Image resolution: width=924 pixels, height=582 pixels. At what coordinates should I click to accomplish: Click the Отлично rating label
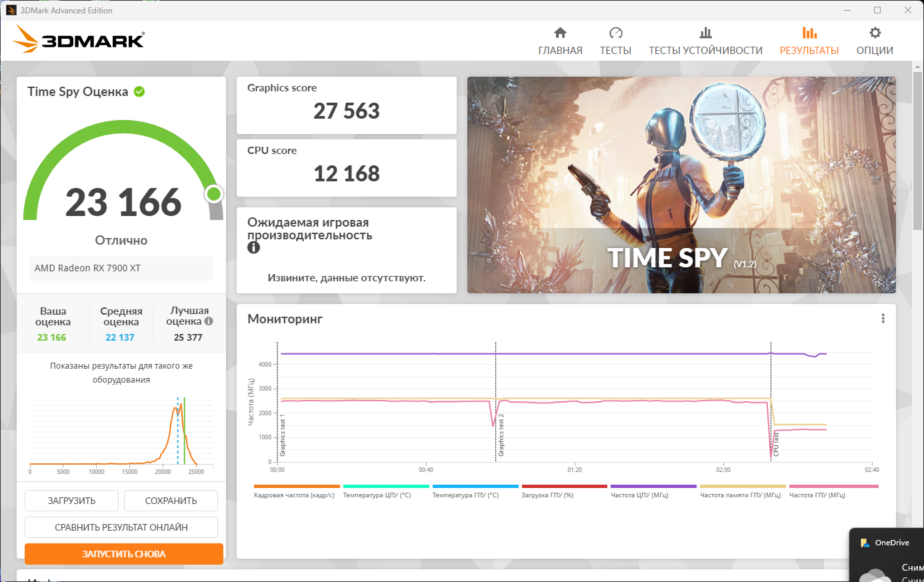click(x=121, y=240)
